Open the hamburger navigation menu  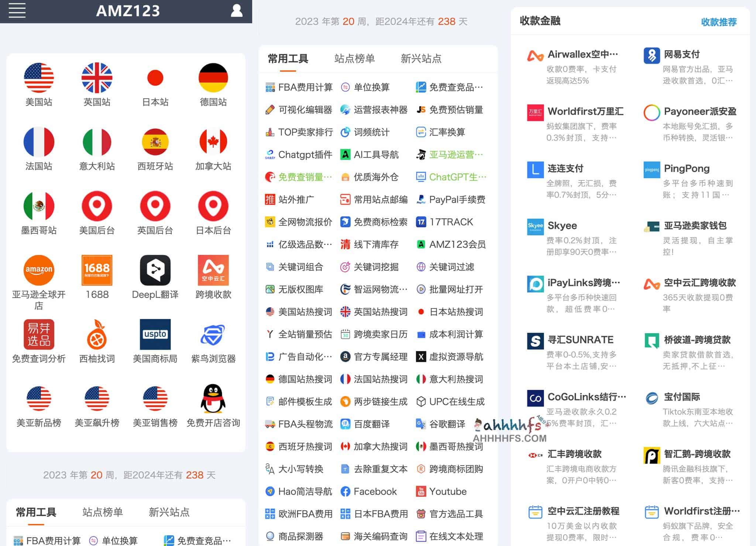16,10
